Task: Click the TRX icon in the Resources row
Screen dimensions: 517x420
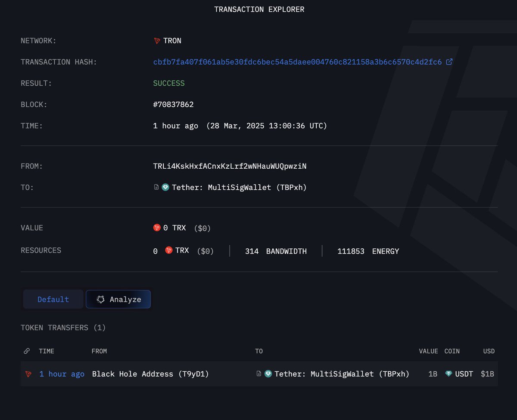Action: 169,250
